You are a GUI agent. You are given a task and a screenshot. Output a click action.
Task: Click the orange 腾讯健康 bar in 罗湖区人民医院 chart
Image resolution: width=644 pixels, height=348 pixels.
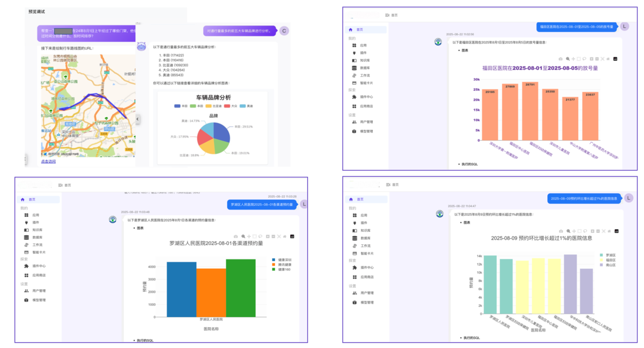point(211,293)
